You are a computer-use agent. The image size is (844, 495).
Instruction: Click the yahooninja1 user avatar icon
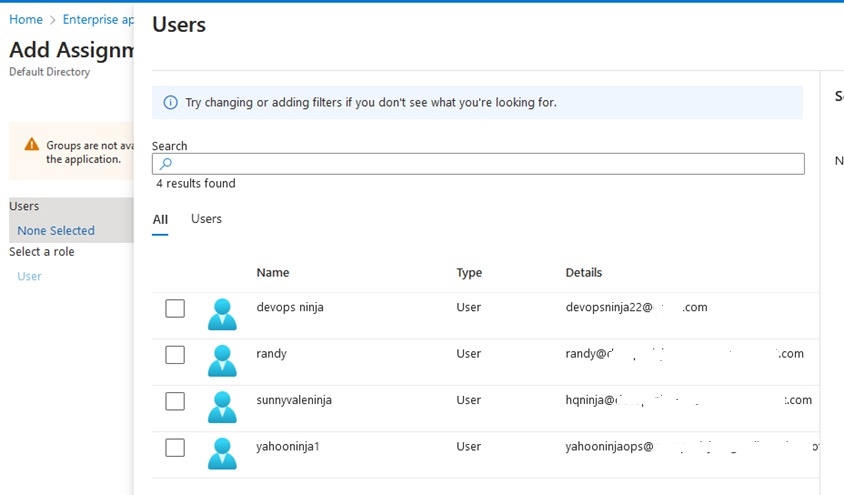click(222, 452)
